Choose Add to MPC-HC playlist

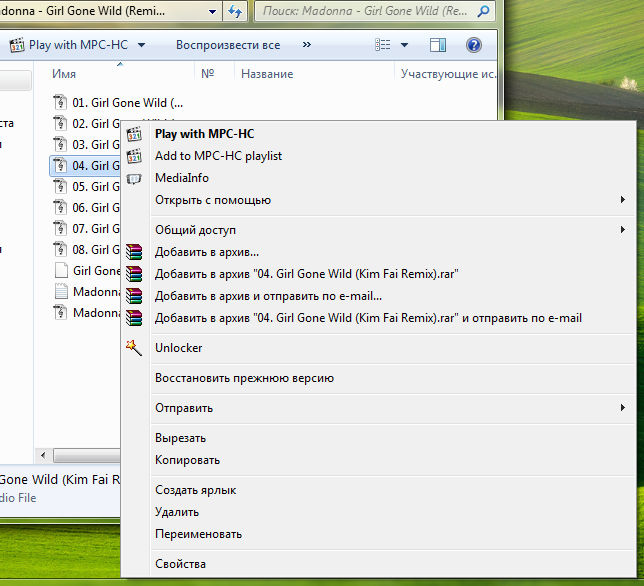[218, 156]
